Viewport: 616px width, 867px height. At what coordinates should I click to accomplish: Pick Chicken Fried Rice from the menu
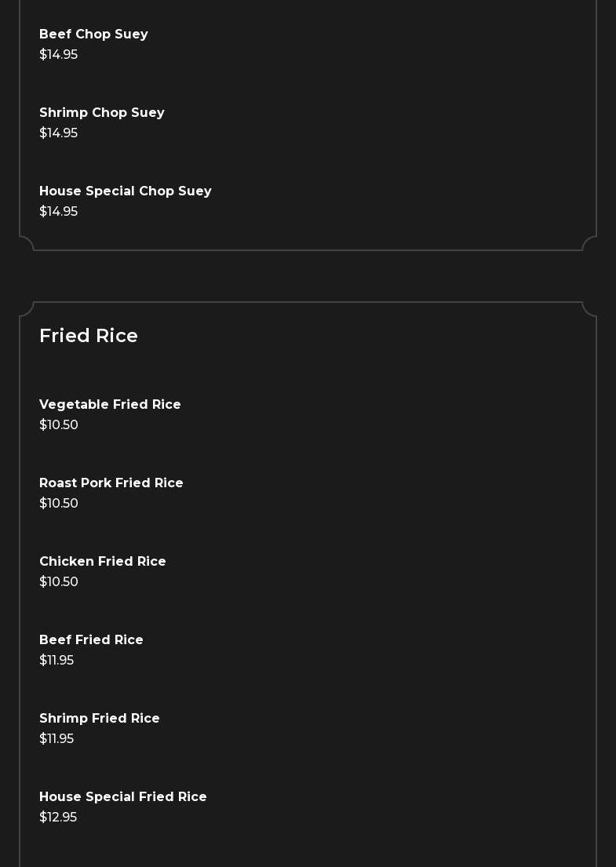point(102,562)
